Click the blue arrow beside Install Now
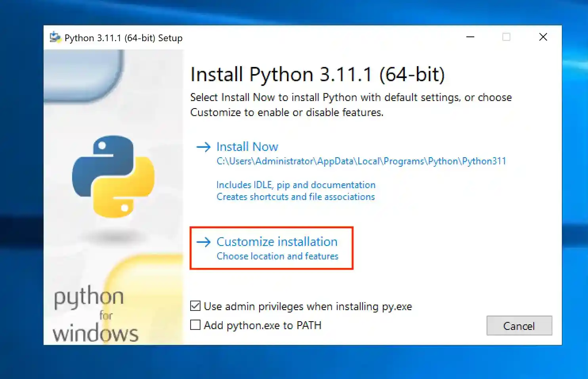 [203, 147]
